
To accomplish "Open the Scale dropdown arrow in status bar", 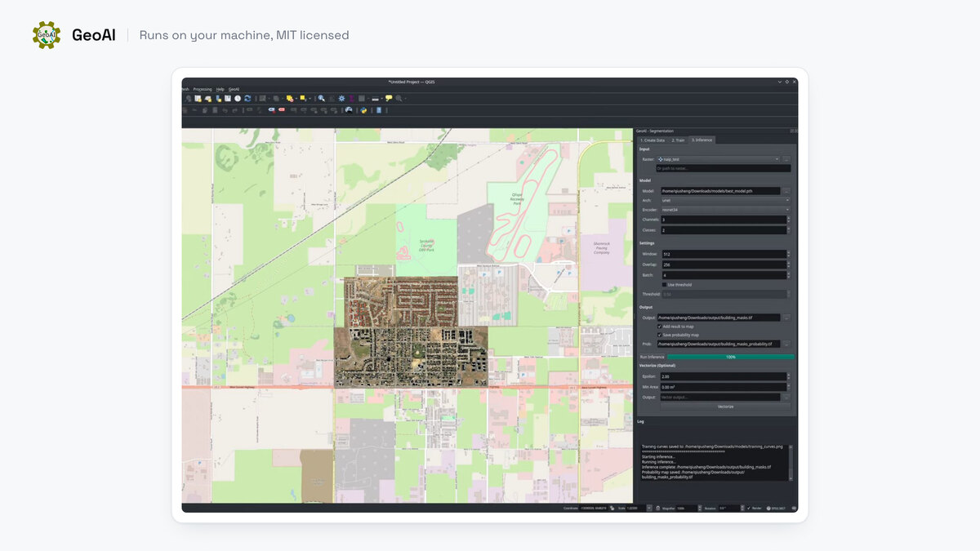I will pyautogui.click(x=649, y=508).
